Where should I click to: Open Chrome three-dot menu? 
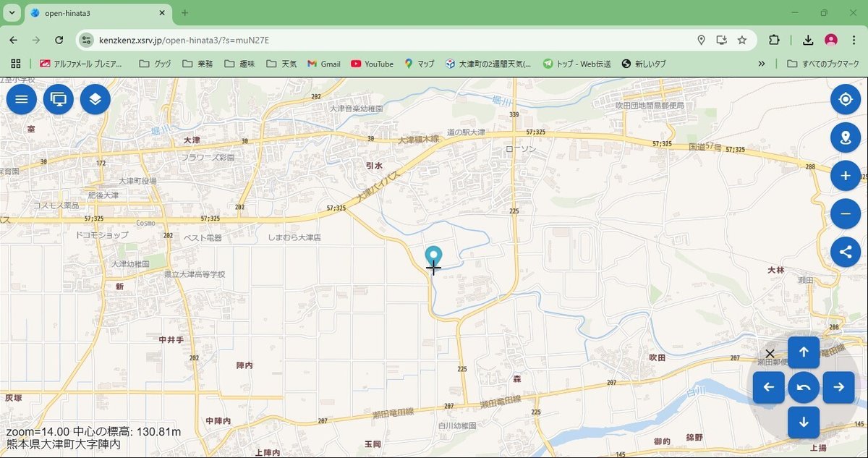click(853, 40)
